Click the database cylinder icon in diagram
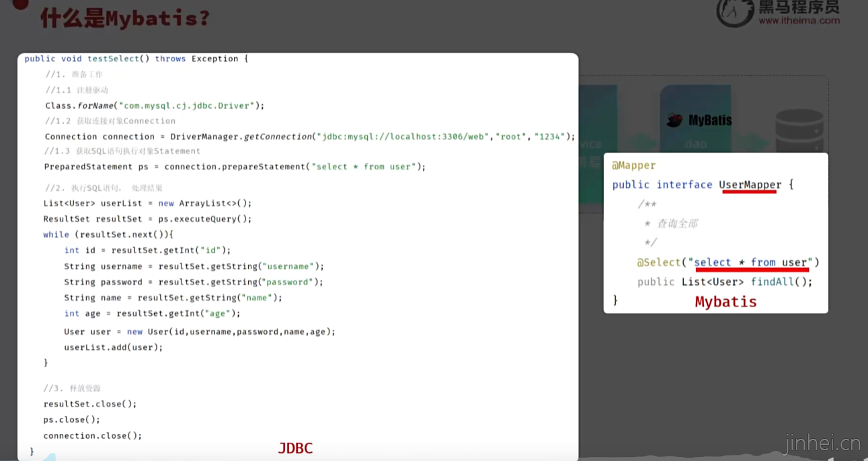Viewport: 868px width, 461px height. coord(799,130)
